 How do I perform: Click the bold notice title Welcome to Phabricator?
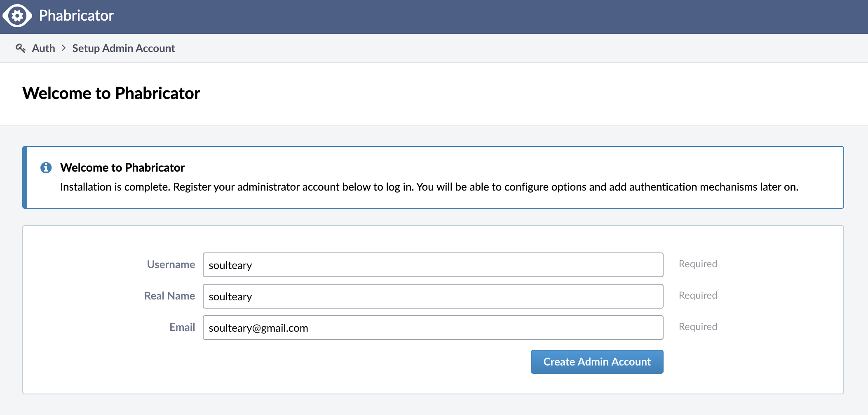(122, 167)
